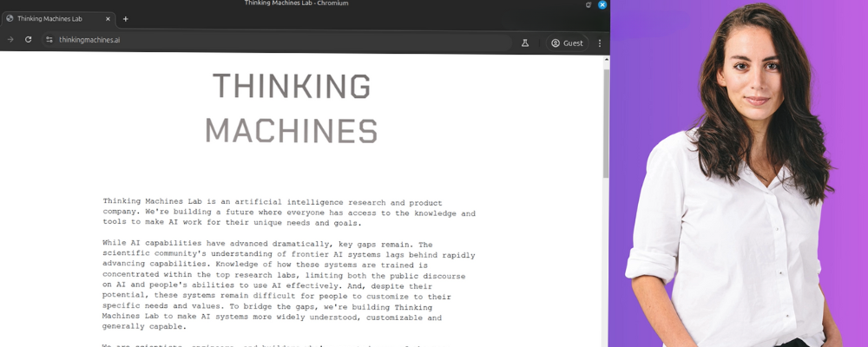This screenshot has width=868, height=347.
Task: Open the Chrome Labs flask icon
Action: [525, 43]
